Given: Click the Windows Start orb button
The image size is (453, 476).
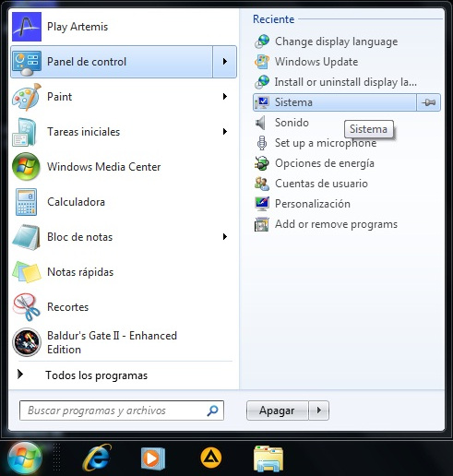Looking at the screenshot, I should 25,458.
